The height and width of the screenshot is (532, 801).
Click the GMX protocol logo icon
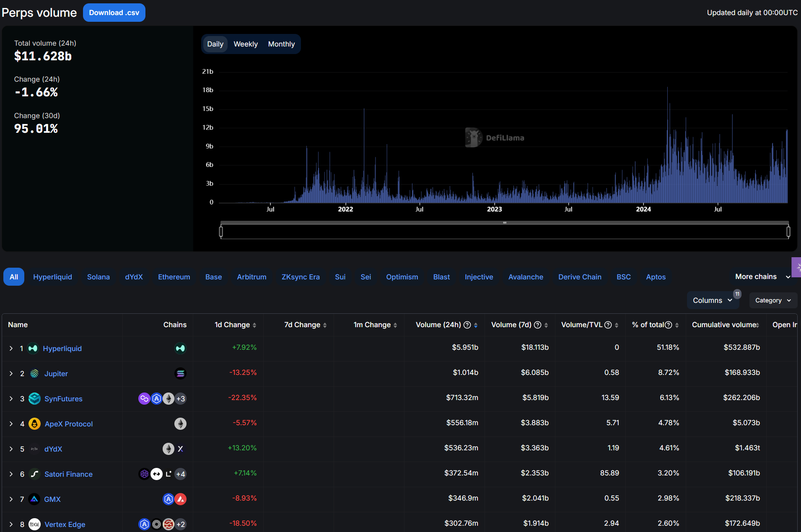pos(34,499)
